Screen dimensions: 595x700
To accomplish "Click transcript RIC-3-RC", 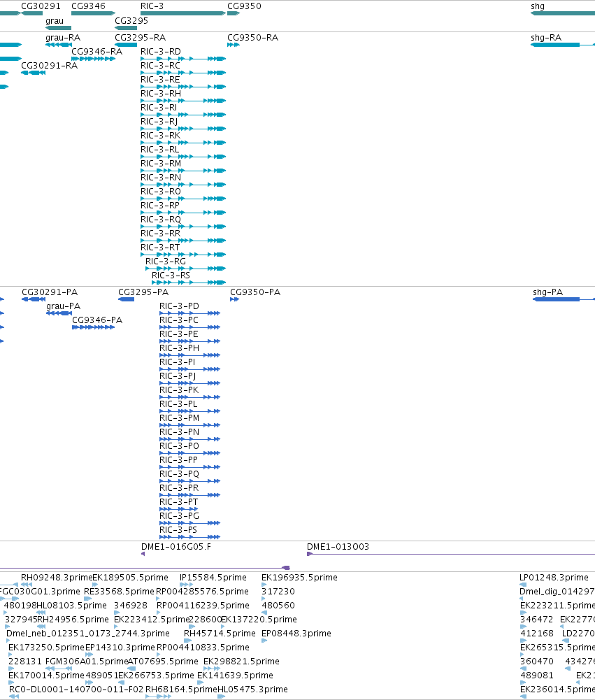I will pos(183,73).
